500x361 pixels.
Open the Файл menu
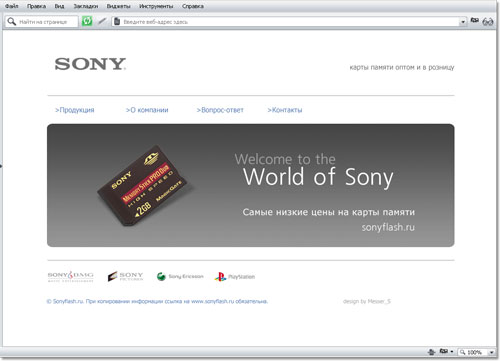[x=12, y=6]
